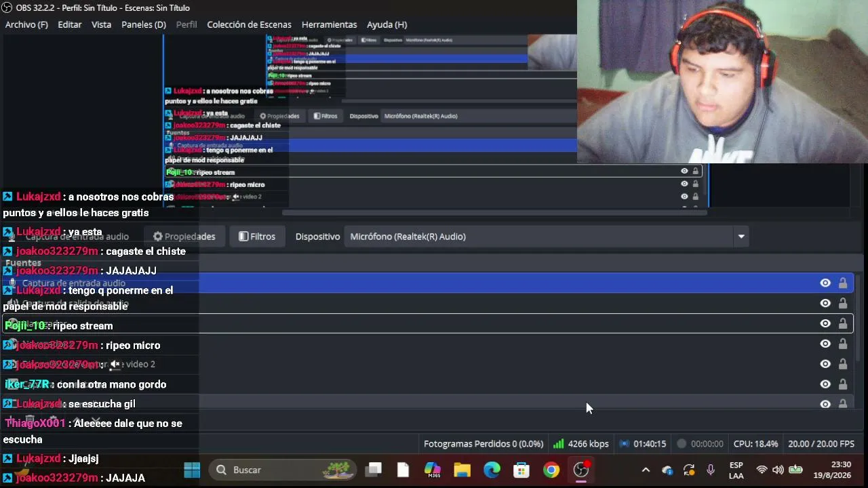Viewport: 868px width, 488px height.
Task: Click the chat username 'iker_77R'
Action: (27, 384)
